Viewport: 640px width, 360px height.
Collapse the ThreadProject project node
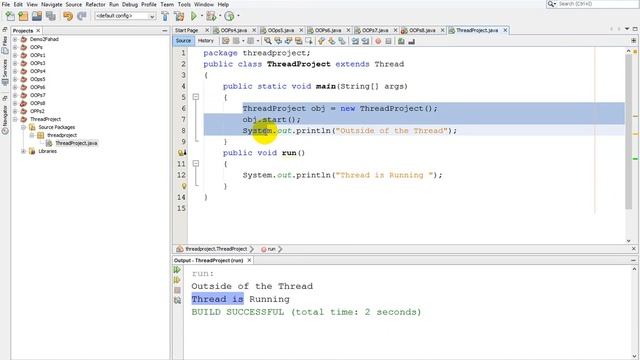(x=15, y=119)
